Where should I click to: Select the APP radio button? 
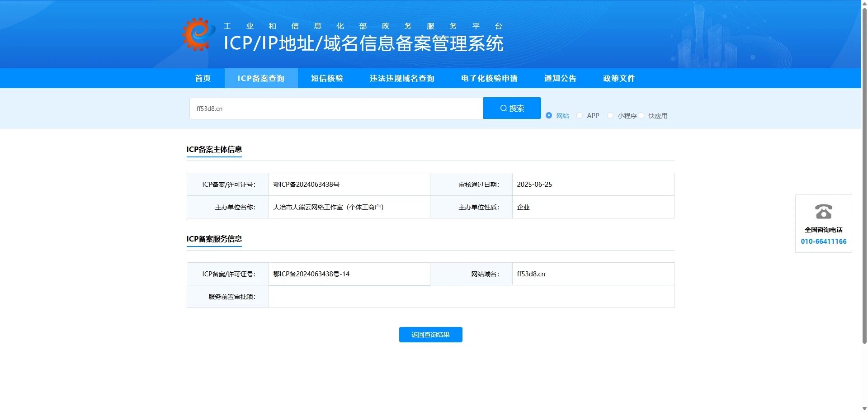(580, 115)
